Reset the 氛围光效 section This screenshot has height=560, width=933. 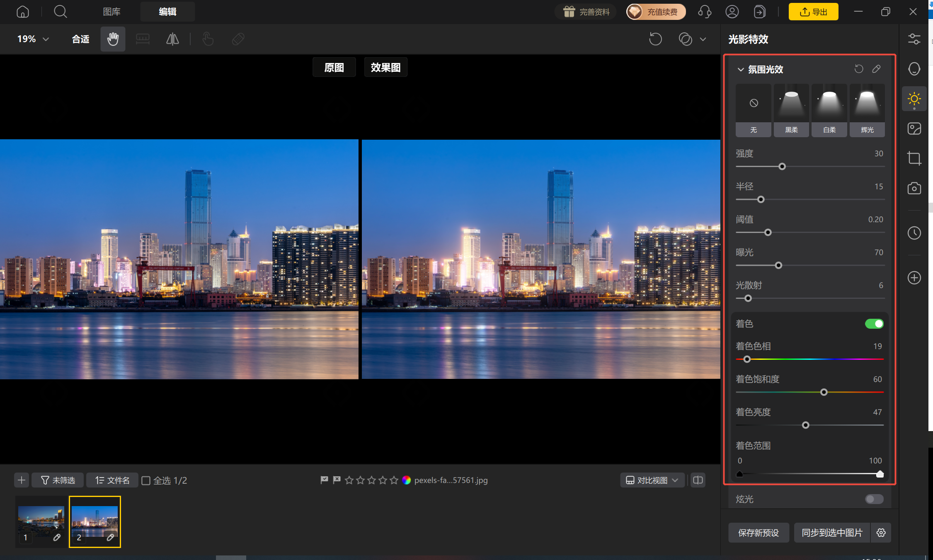pos(859,69)
